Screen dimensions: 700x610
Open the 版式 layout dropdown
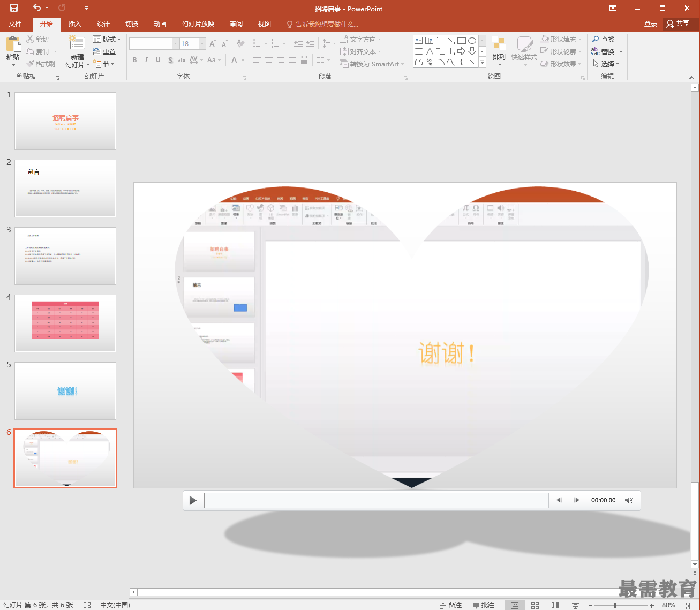click(107, 39)
